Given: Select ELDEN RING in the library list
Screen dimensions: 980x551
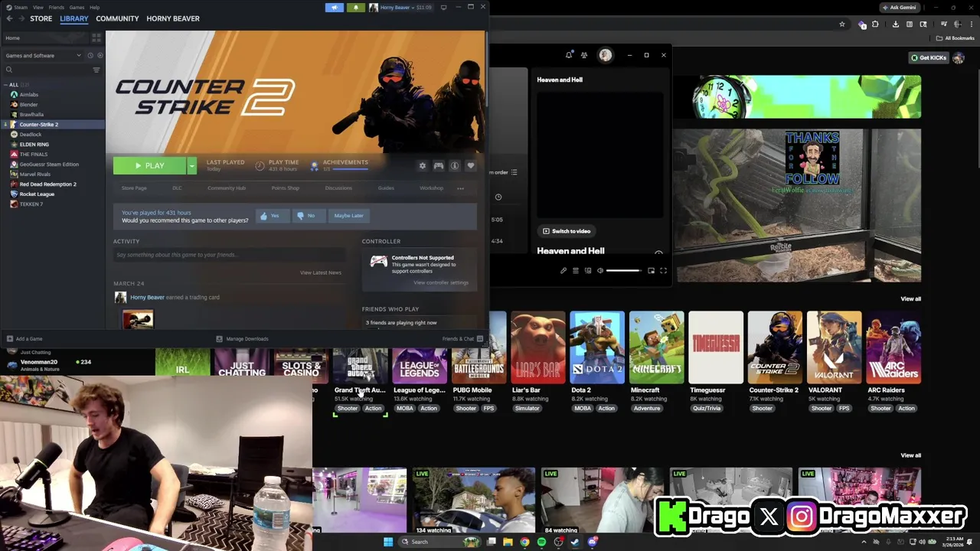Looking at the screenshot, I should point(34,144).
